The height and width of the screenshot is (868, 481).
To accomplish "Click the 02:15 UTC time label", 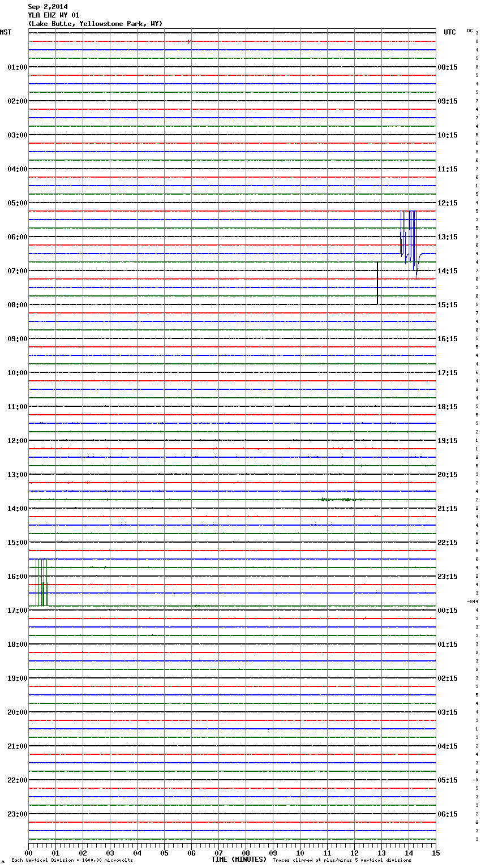I will [448, 678].
